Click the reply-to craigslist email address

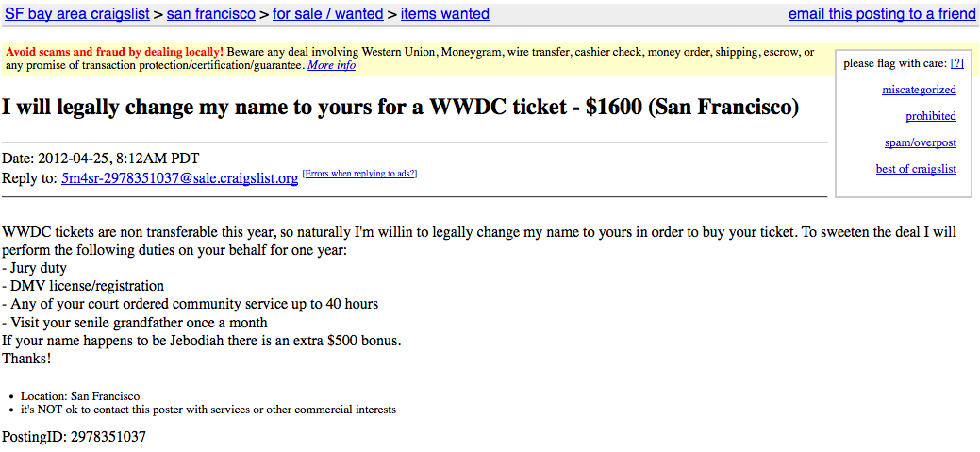[x=179, y=178]
